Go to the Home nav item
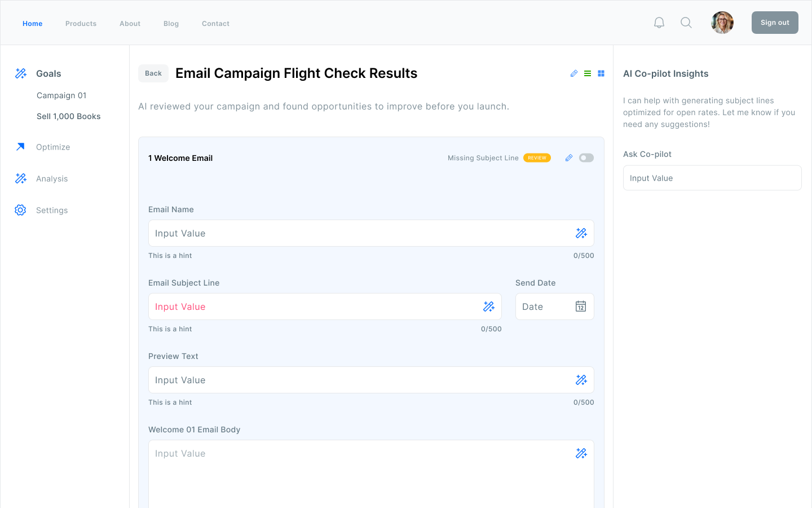Viewport: 812px width, 508px height. point(33,24)
